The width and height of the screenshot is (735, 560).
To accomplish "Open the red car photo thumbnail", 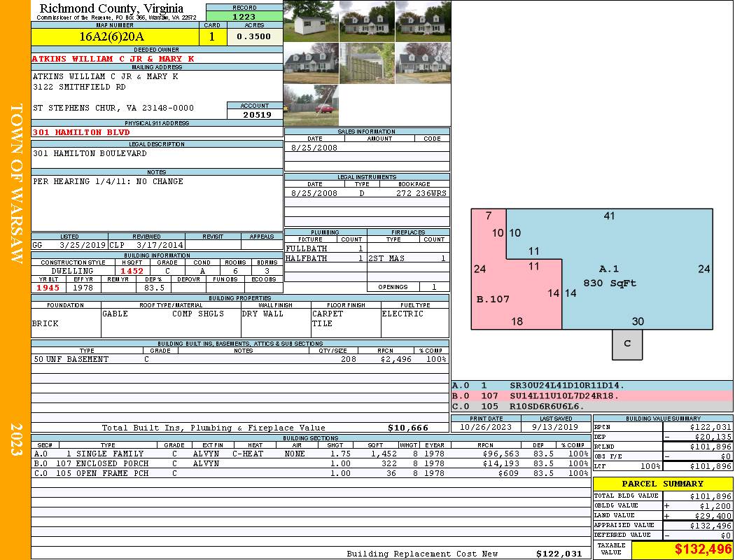I will click(311, 105).
